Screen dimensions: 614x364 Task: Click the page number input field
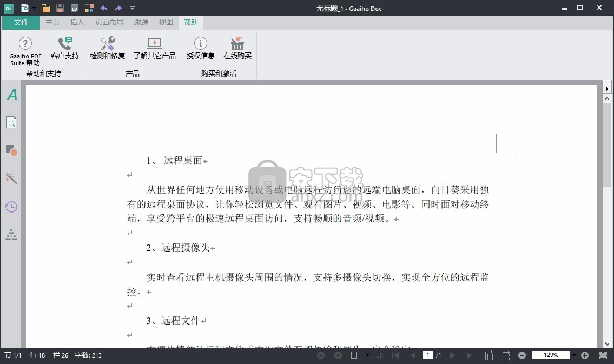(427, 355)
